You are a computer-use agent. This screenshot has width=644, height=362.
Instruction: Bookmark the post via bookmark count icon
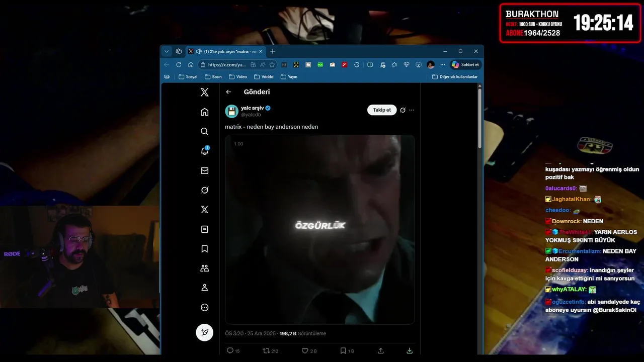[347, 351]
